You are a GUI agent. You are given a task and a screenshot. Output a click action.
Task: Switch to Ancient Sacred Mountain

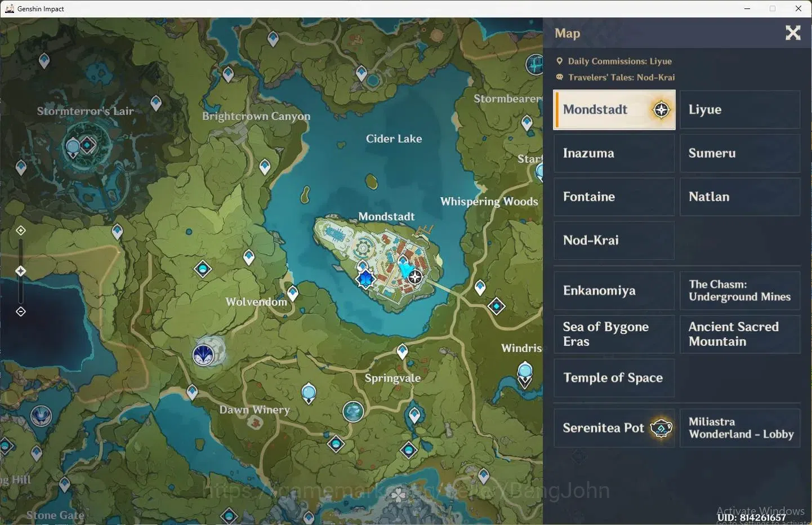coord(740,334)
